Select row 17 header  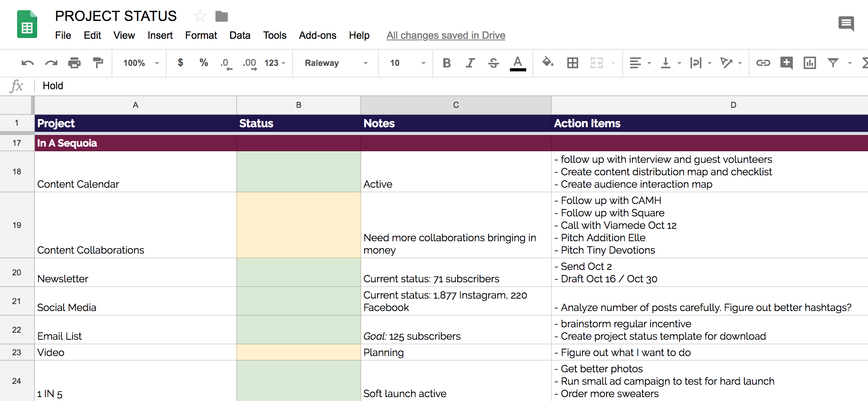17,143
